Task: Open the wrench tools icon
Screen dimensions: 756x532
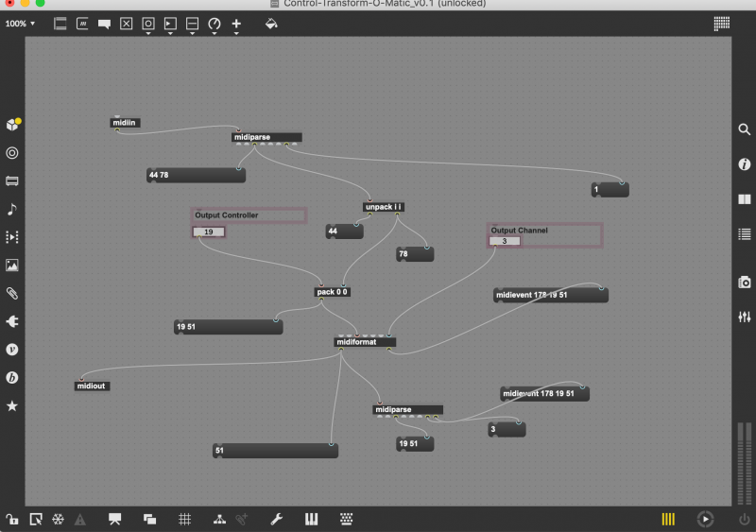Action: (276, 519)
